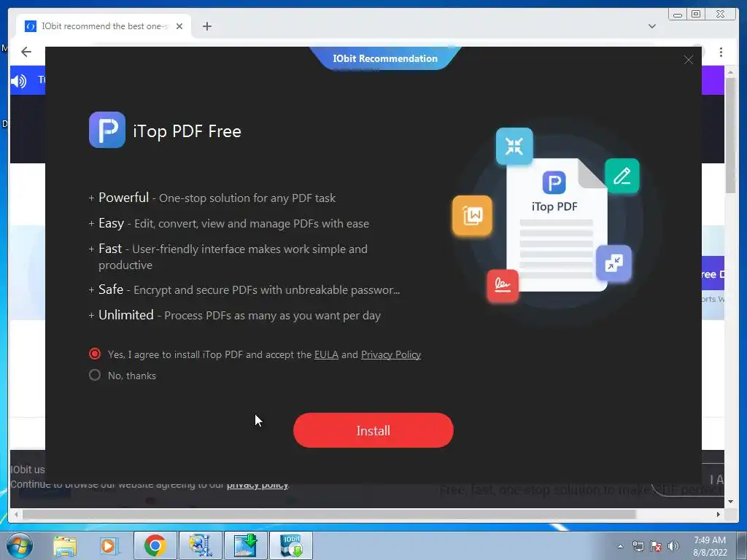Click the 'Powerful' feature line
747x560 pixels.
click(x=212, y=198)
